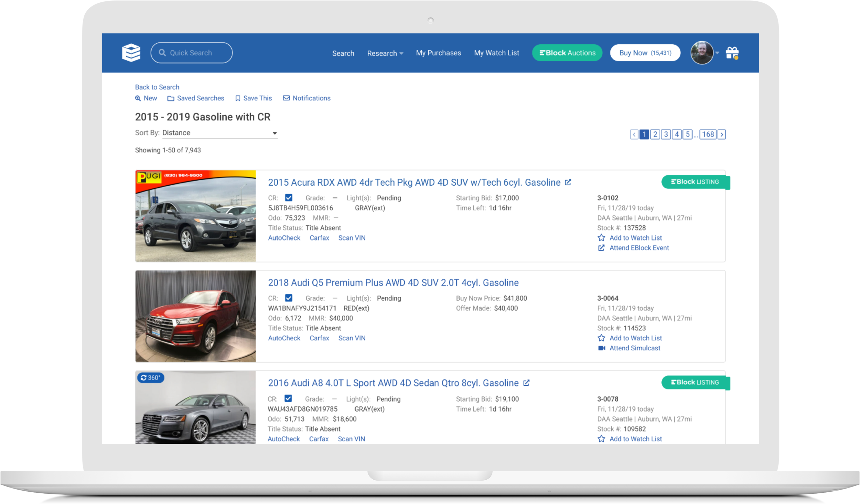This screenshot has width=860, height=504.
Task: Click VIN text WA1BNAFY9J2154171
Action: [x=302, y=308]
